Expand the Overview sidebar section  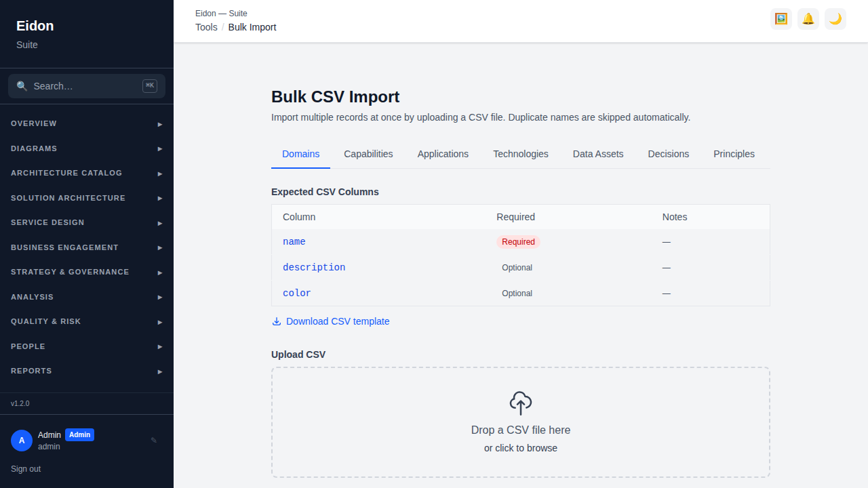coord(87,124)
